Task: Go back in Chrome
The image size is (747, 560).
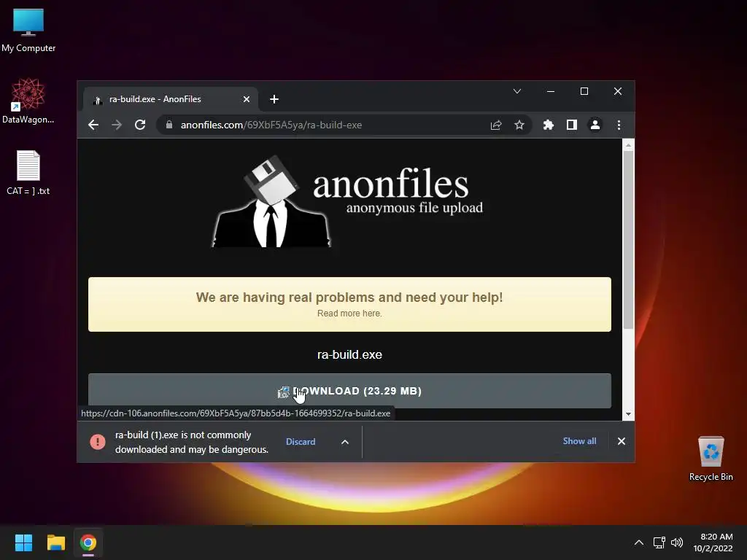Action: pyautogui.click(x=93, y=125)
